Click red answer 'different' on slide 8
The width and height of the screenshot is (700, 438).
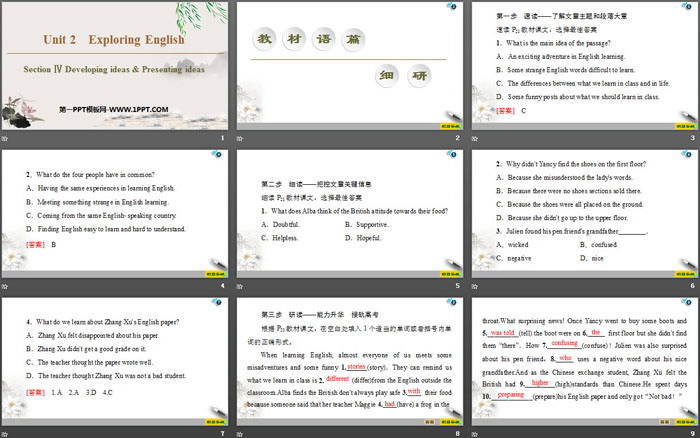coord(338,379)
